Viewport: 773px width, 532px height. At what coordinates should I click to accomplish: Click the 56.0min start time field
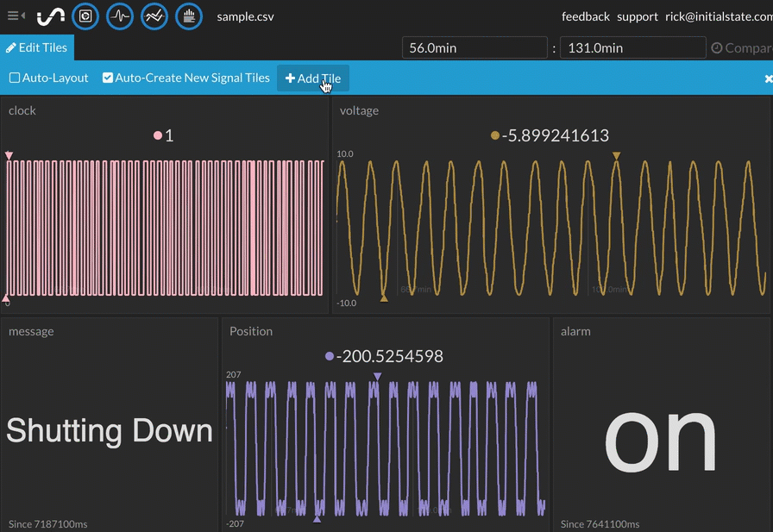pyautogui.click(x=474, y=48)
